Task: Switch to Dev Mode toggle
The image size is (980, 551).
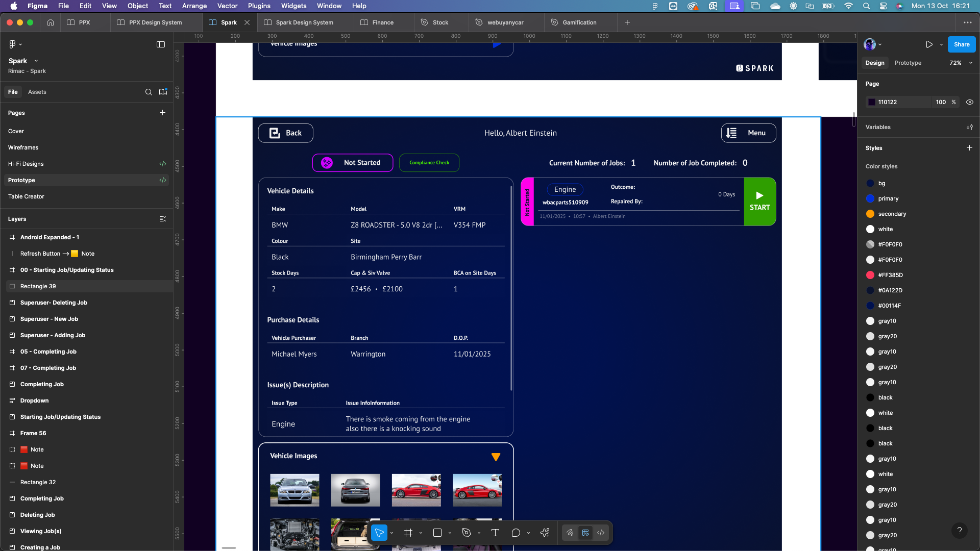Action: [x=601, y=533]
